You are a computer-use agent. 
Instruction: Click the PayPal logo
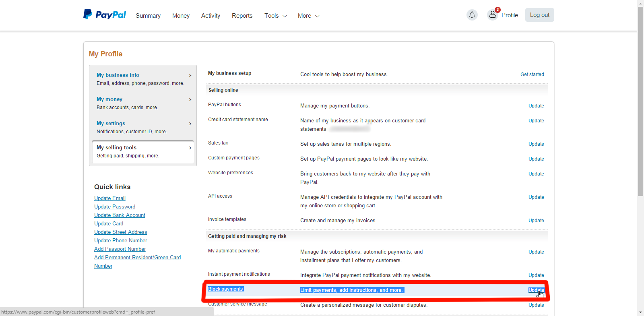coord(105,15)
